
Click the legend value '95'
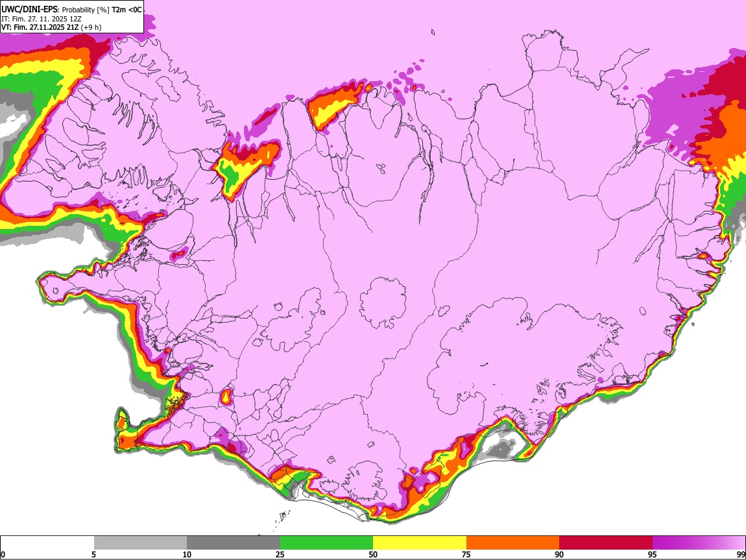(x=653, y=555)
